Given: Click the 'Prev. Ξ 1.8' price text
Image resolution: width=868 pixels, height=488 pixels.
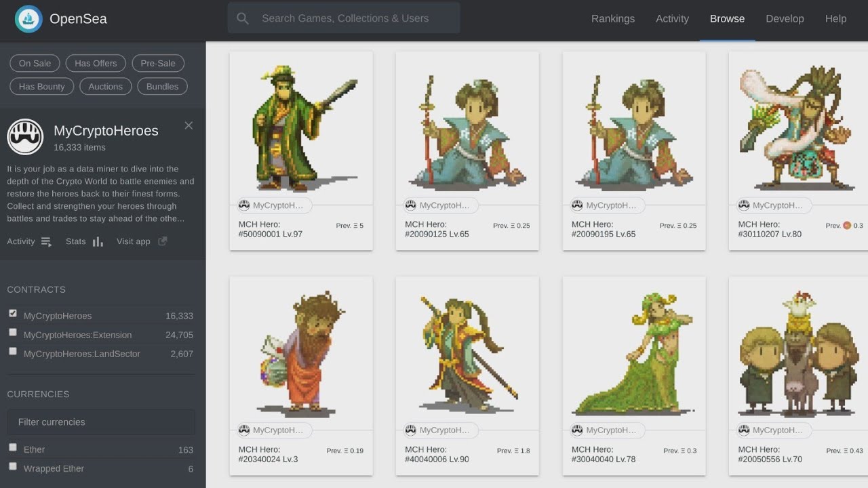Looking at the screenshot, I should pyautogui.click(x=513, y=451).
